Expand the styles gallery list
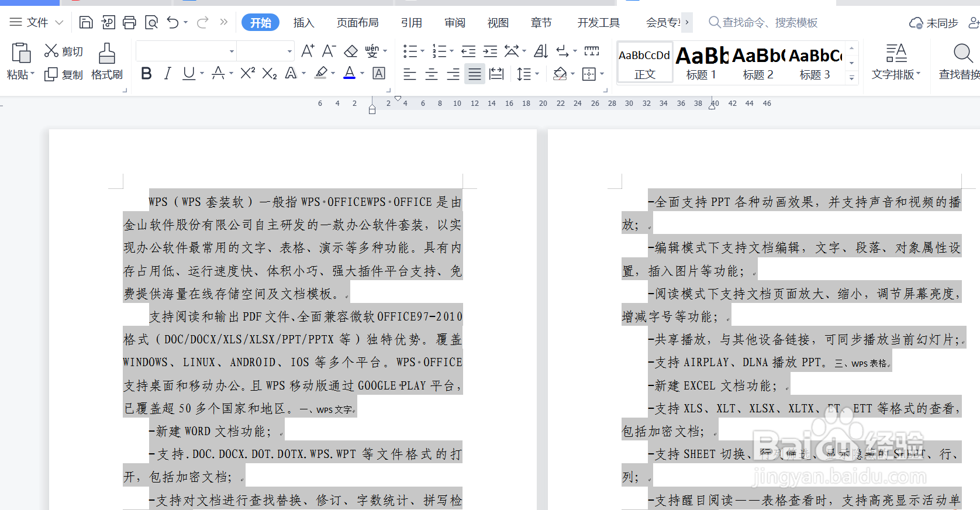 pyautogui.click(x=852, y=77)
